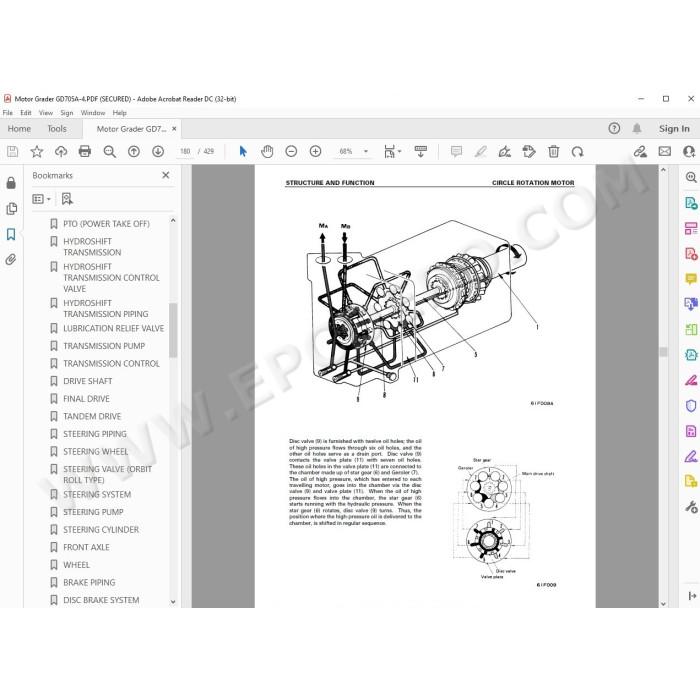Screen dimensions: 700x700
Task: Click the delete trash icon
Action: tap(554, 152)
